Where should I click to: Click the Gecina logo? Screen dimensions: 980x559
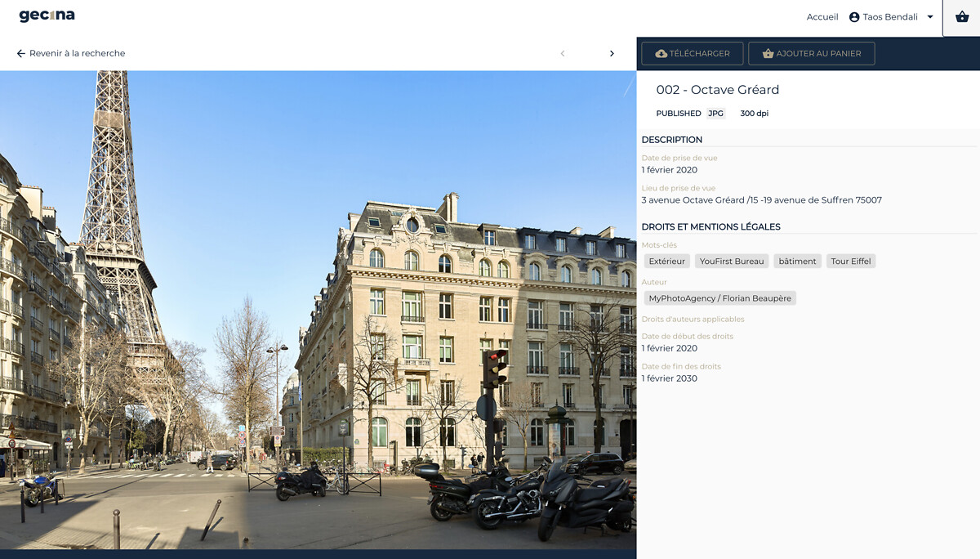47,16
